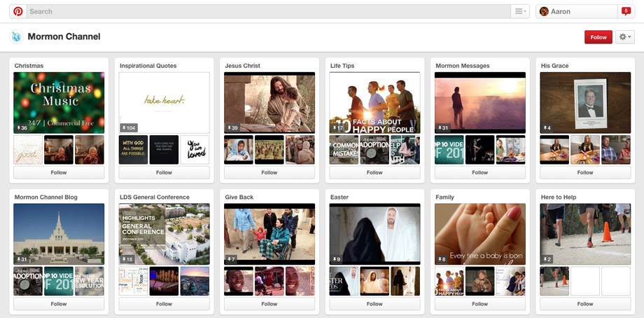Screen dimensions: 644x318
Task: Follow the Family board
Action: click(x=479, y=304)
